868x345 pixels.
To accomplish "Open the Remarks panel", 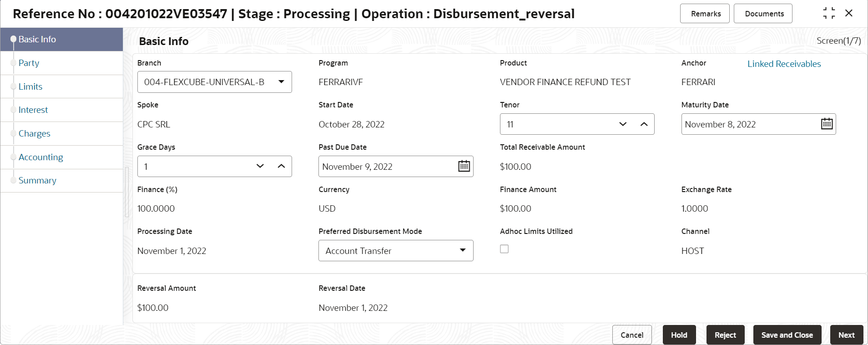I will [705, 14].
